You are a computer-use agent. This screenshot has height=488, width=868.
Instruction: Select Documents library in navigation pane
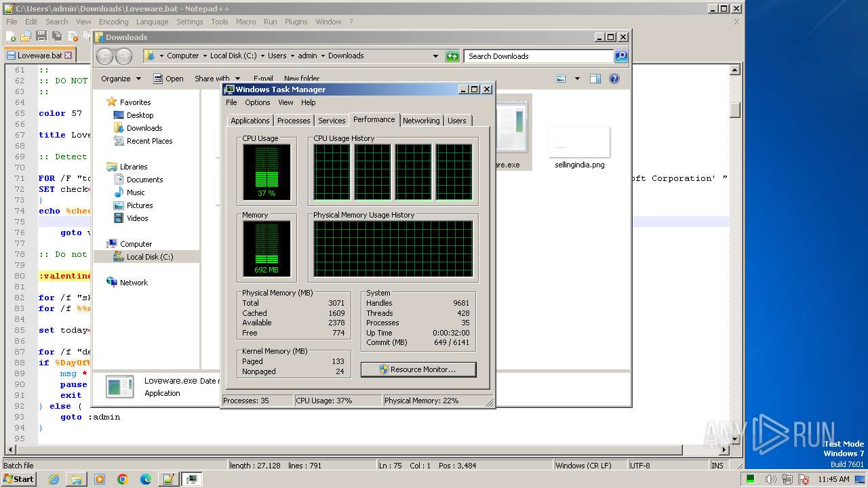click(144, 180)
